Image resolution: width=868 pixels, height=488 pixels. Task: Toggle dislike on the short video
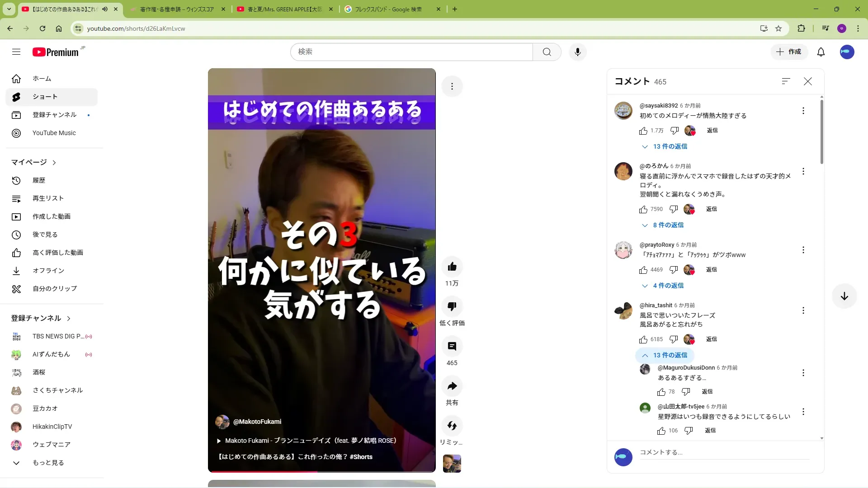[x=452, y=307]
